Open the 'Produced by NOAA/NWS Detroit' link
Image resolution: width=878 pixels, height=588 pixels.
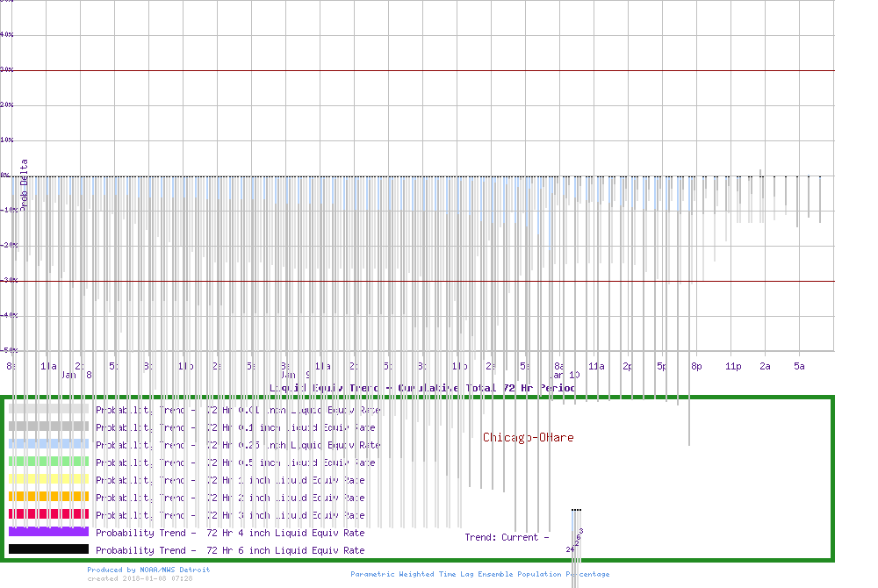click(x=148, y=570)
